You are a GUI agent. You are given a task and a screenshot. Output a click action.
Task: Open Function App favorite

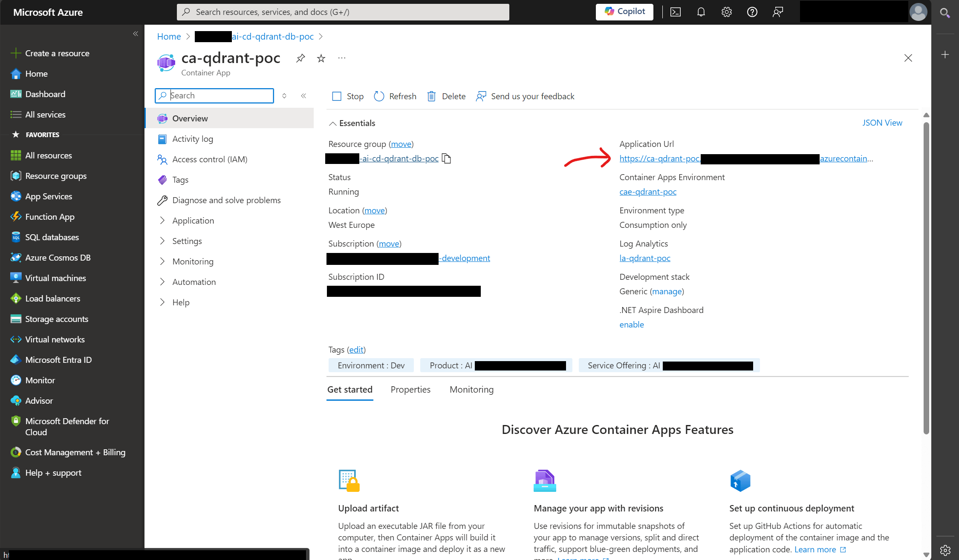click(43, 217)
